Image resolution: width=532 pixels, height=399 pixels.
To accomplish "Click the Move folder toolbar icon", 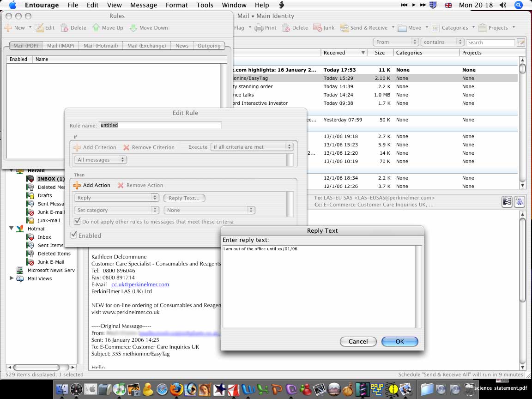I will pyautogui.click(x=402, y=28).
